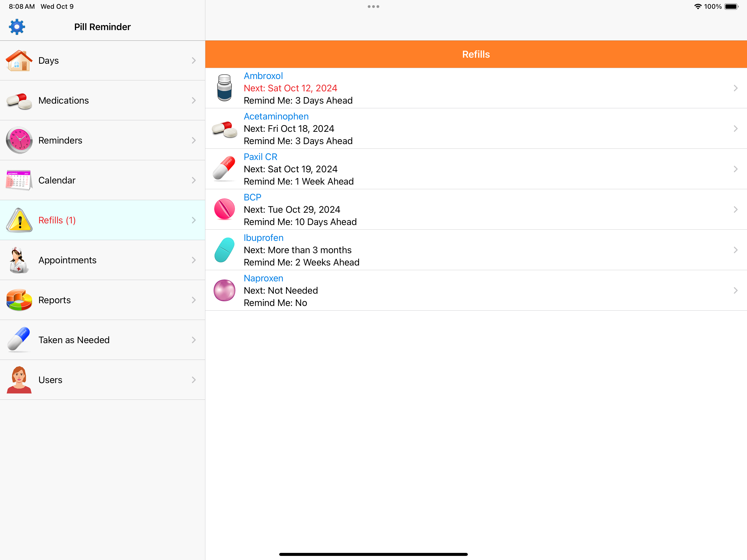Tap 'Next: Fri Oct 18, 2024' text
This screenshot has height=560, width=747.
click(289, 129)
